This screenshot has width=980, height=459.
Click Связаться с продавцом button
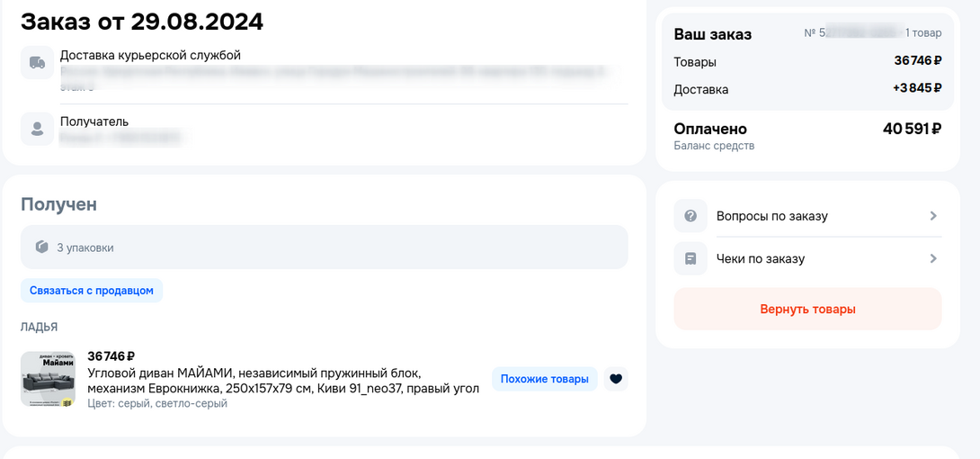(x=92, y=291)
